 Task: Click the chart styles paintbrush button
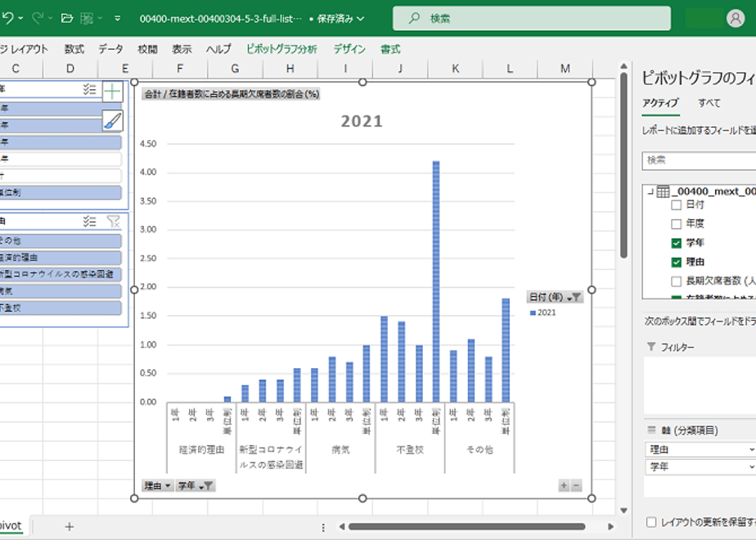(112, 120)
